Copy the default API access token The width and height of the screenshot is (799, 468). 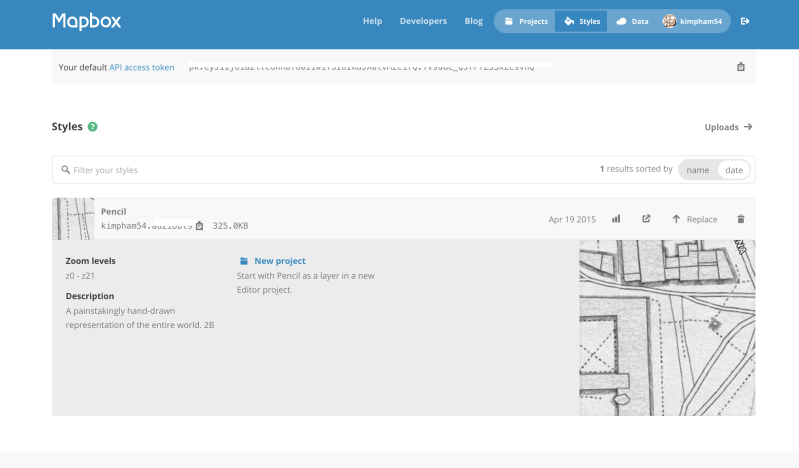pyautogui.click(x=741, y=67)
